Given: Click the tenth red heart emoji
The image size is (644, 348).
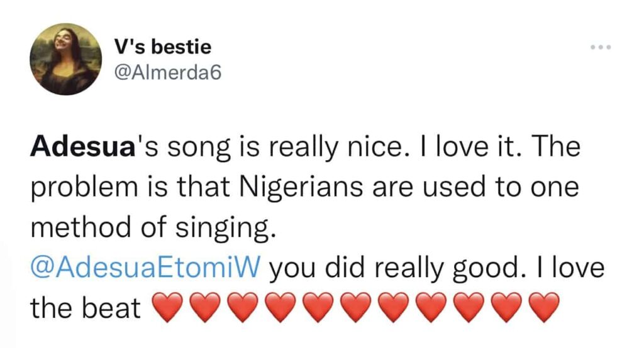Looking at the screenshot, I should (504, 308).
